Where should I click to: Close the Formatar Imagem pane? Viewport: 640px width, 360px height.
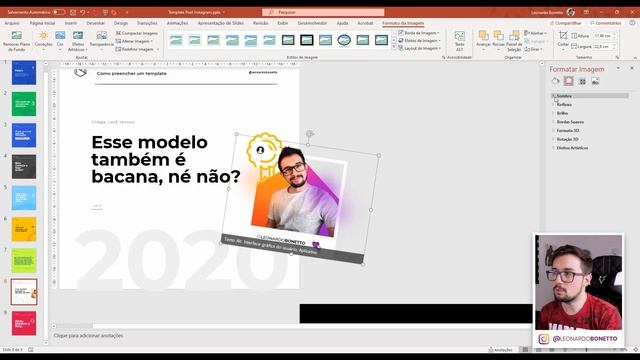pos(632,69)
